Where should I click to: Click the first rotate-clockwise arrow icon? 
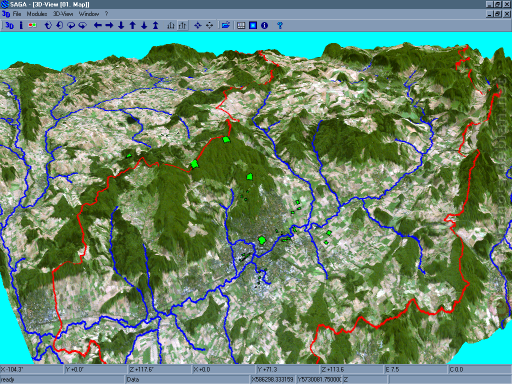(x=48, y=25)
